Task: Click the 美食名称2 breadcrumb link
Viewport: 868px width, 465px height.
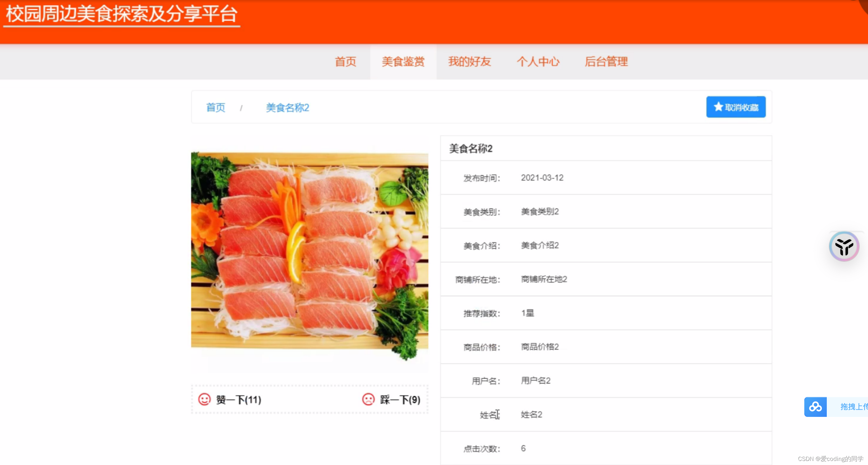Action: pos(288,107)
